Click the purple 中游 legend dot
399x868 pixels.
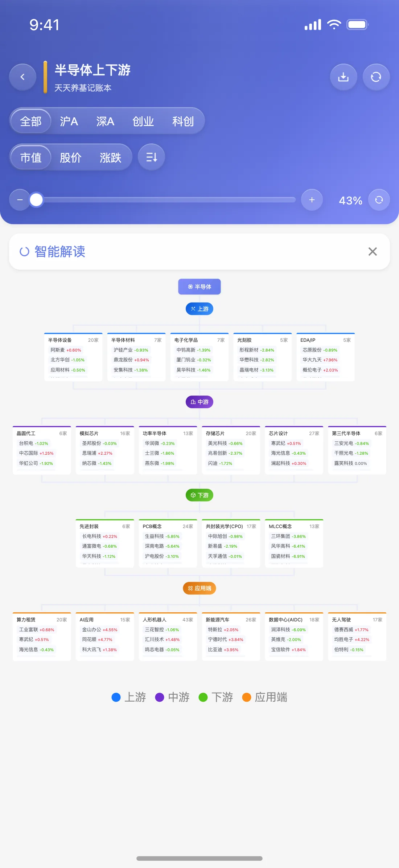point(160,697)
